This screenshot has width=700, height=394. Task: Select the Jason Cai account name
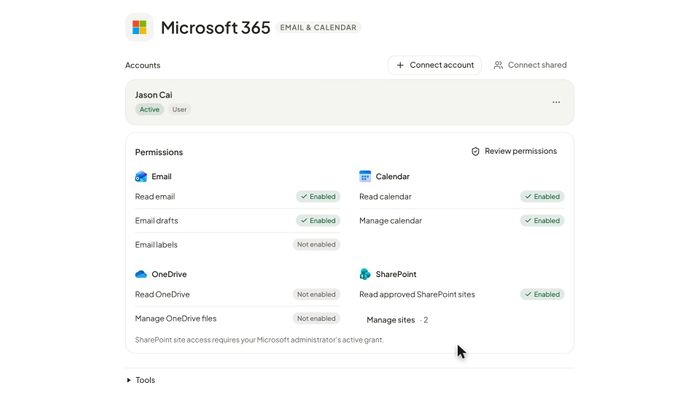coord(154,95)
